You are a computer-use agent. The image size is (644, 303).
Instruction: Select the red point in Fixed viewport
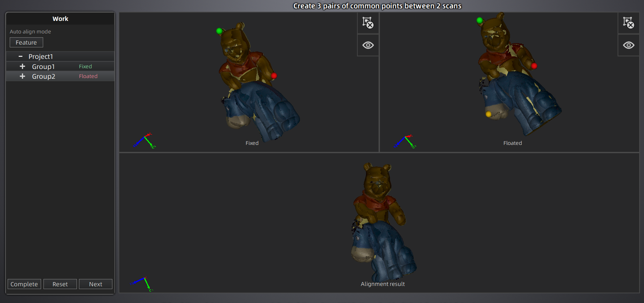(x=274, y=76)
